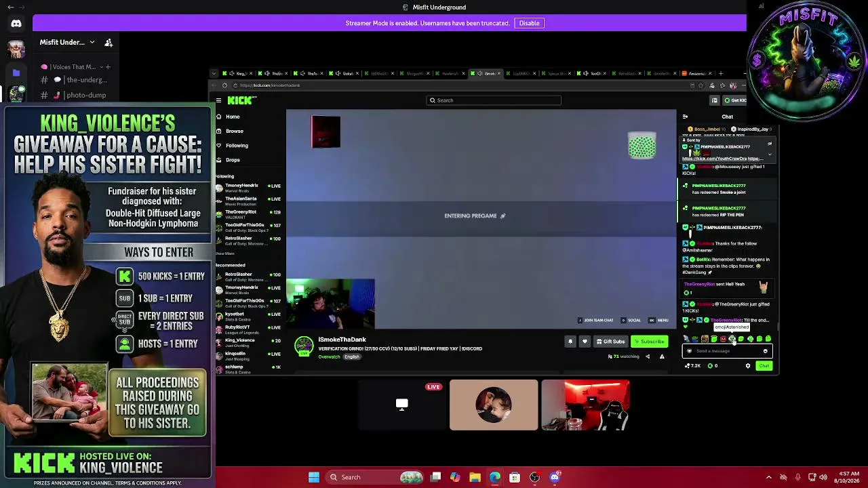Select the couple avatar participant thumbnail

click(x=494, y=405)
